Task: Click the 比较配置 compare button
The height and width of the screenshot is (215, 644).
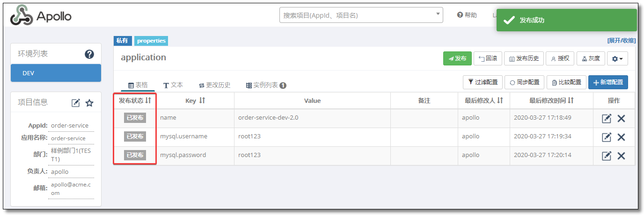Action: (566, 82)
